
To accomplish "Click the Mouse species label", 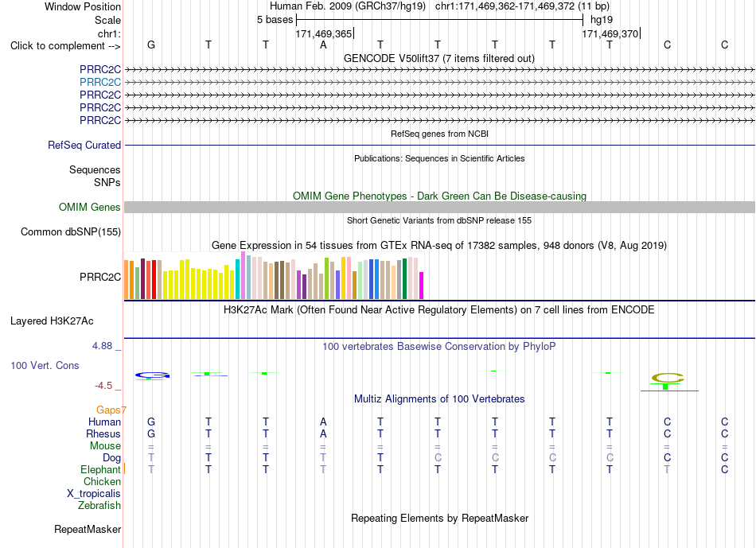I will coord(105,446).
